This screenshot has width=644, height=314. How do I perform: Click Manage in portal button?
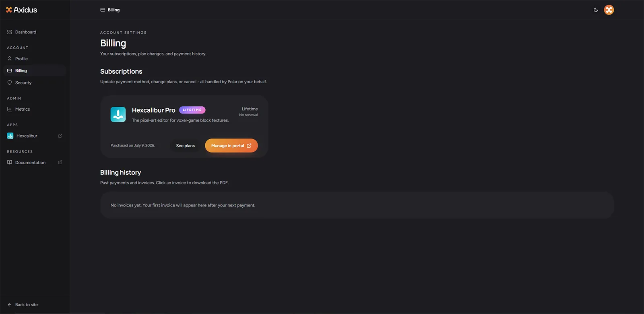pos(231,146)
